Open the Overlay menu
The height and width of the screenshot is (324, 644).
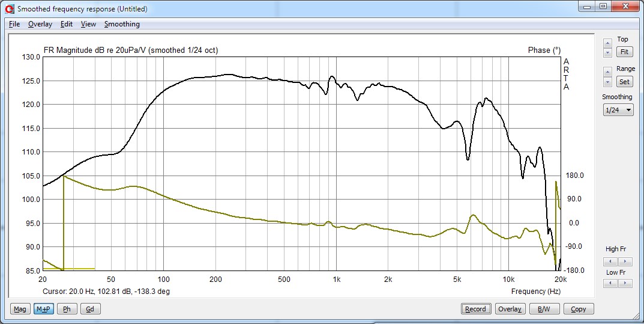click(40, 24)
